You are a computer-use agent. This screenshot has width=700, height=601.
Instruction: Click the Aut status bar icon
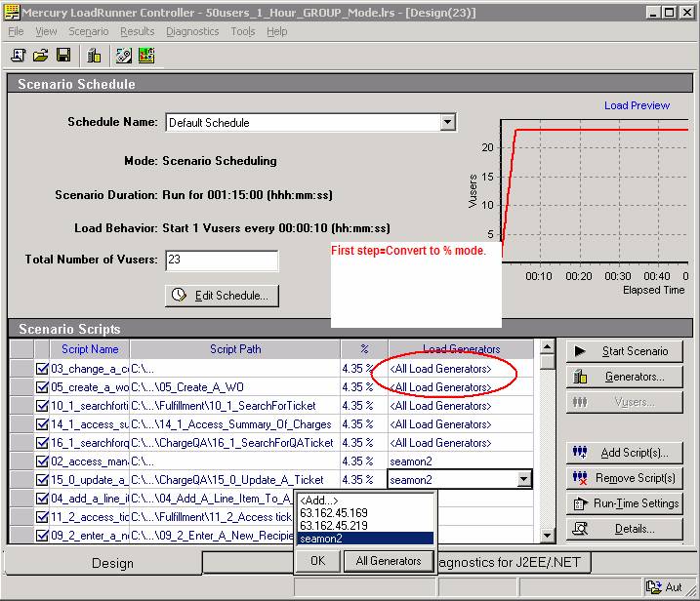(654, 587)
